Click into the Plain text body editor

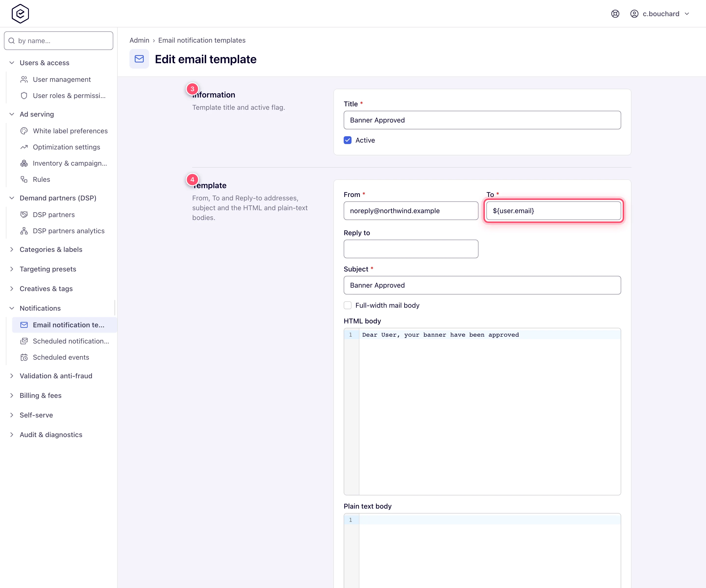pyautogui.click(x=482, y=551)
